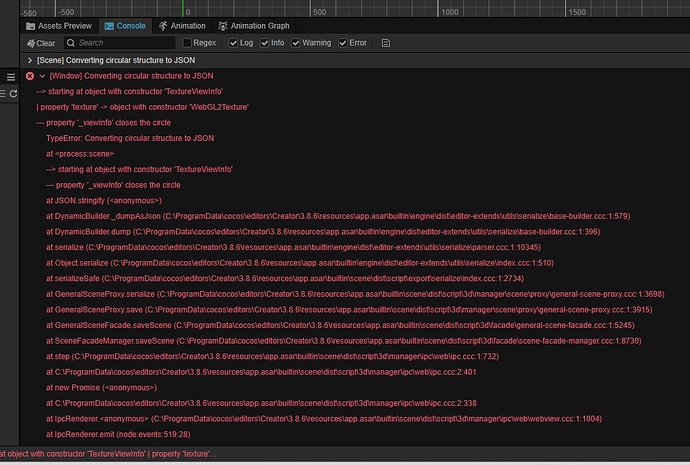Image resolution: width=690 pixels, height=465 pixels.
Task: Collapse the [Window] Converting circular structure entry
Action: coord(42,76)
